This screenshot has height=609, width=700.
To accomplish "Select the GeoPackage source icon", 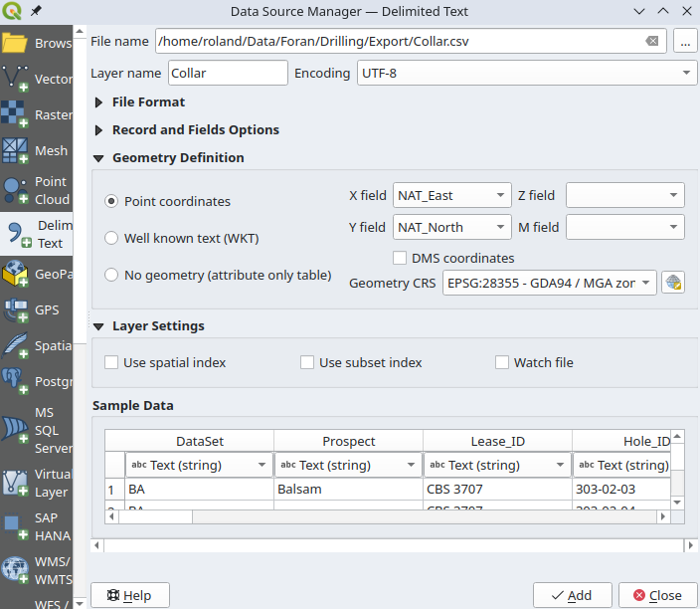I will [15, 274].
